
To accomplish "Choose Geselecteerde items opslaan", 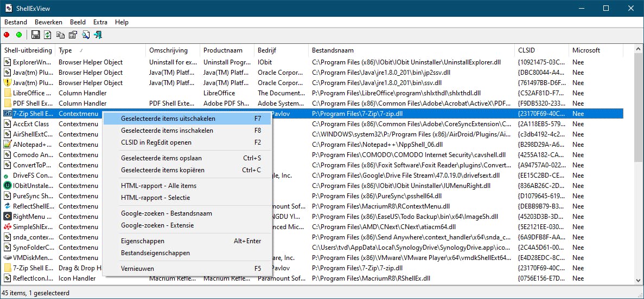I will click(187, 158).
